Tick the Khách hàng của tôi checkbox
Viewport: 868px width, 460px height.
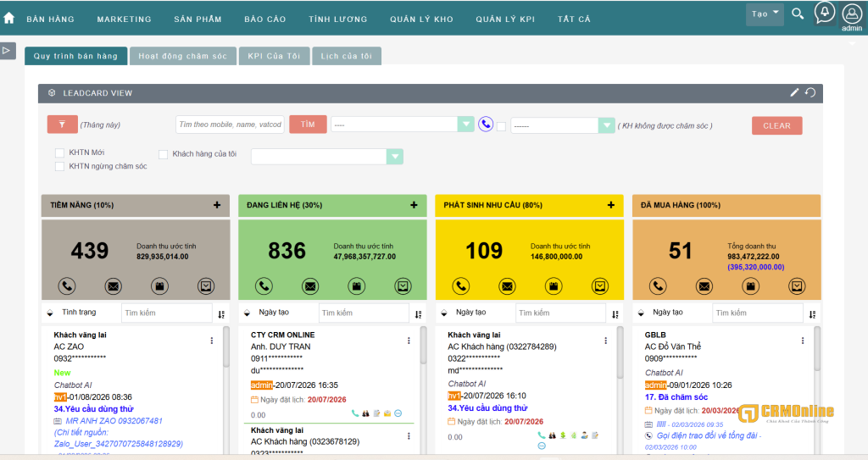164,154
